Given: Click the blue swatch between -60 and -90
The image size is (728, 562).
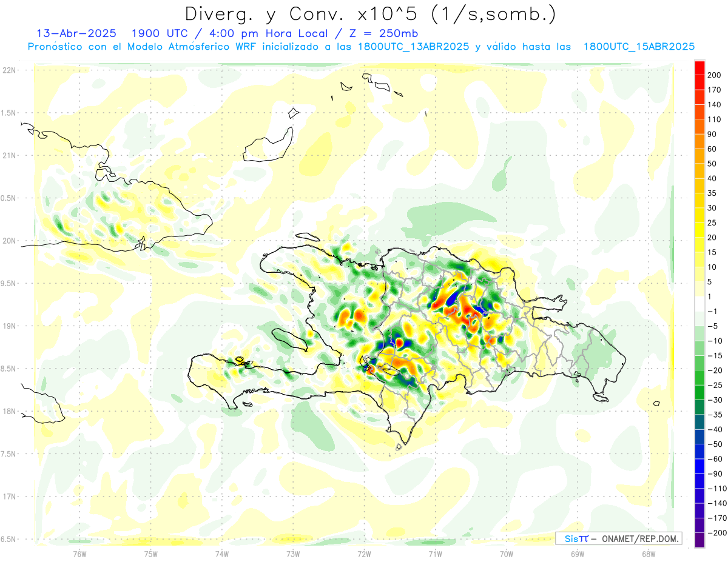Looking at the screenshot, I should pos(699,466).
